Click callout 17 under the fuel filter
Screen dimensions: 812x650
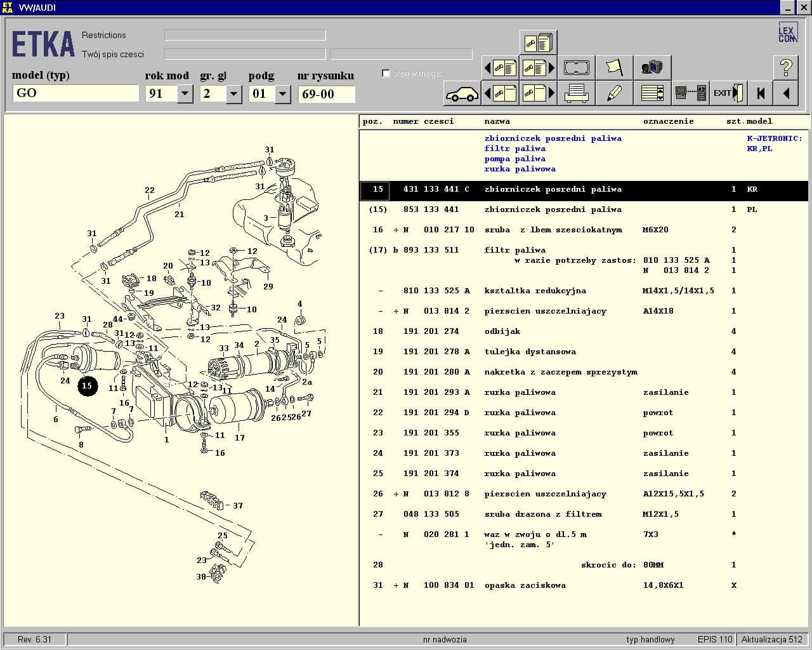click(239, 437)
